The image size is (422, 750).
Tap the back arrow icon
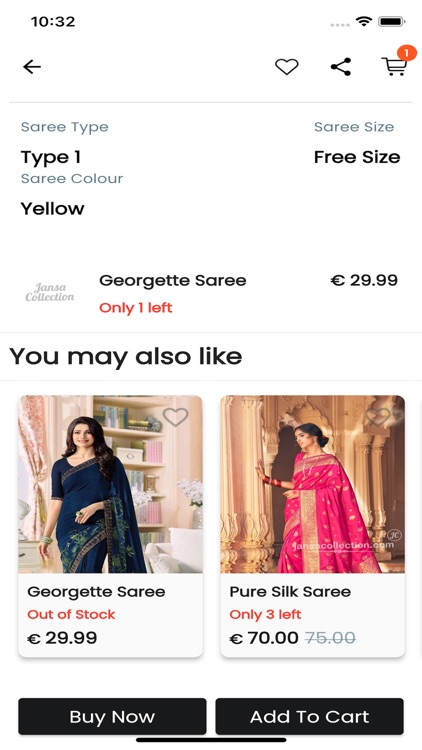click(x=32, y=67)
